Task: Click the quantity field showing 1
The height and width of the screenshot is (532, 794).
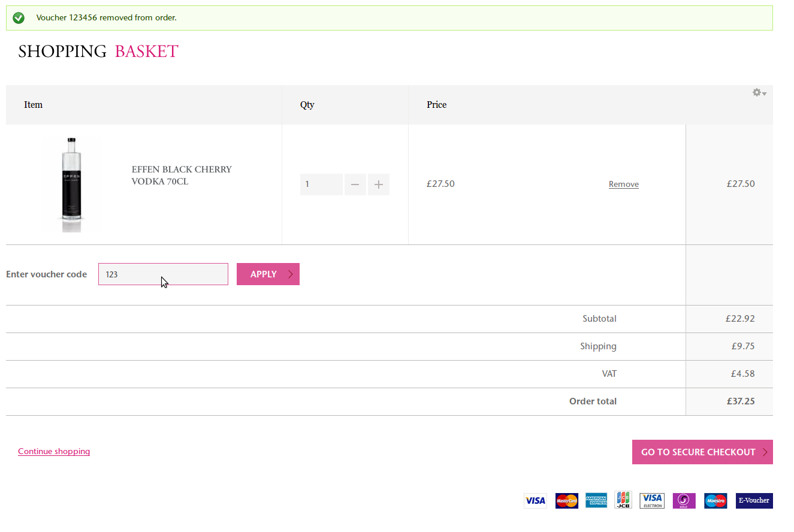Action: pos(321,185)
